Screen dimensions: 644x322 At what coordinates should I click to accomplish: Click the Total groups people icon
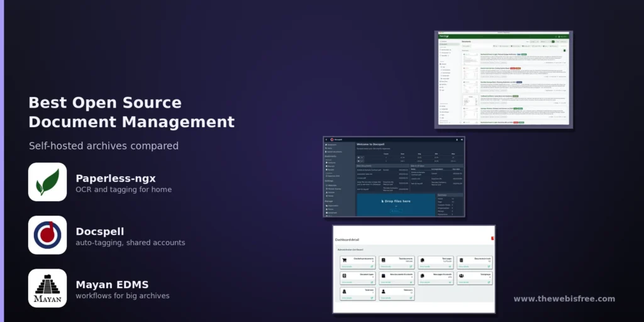click(x=461, y=276)
